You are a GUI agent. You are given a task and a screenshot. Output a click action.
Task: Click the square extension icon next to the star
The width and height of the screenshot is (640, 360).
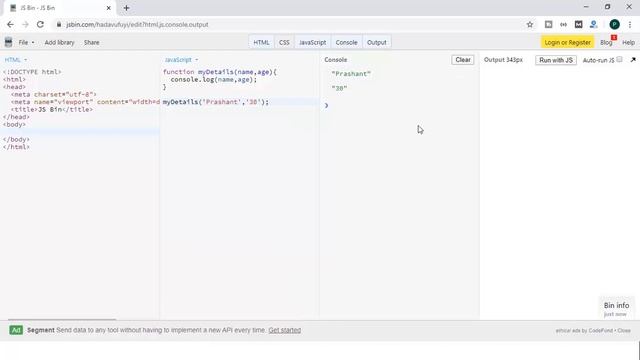(x=549, y=24)
